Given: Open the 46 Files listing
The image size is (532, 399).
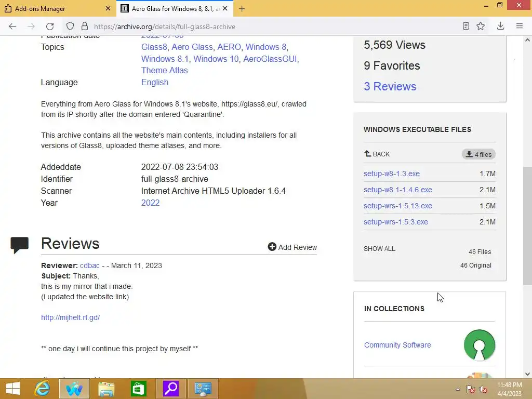Looking at the screenshot, I should point(480,252).
